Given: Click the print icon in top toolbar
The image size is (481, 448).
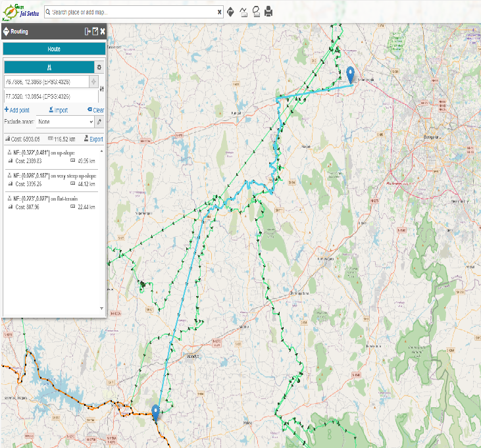Looking at the screenshot, I should [268, 12].
